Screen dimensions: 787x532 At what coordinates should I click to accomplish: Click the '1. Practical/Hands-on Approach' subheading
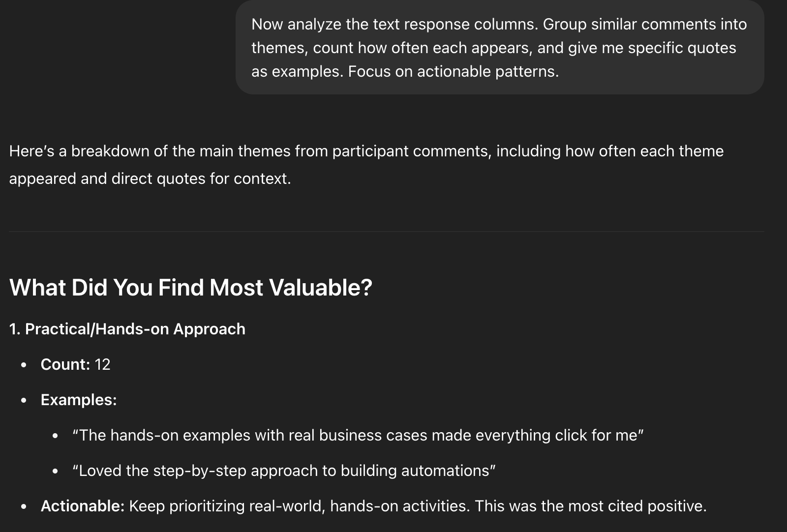[x=127, y=329]
